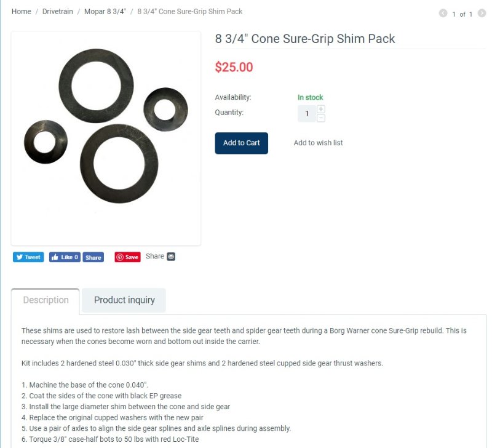Open the Product inquiry tab
The height and width of the screenshot is (448, 492).
click(124, 300)
